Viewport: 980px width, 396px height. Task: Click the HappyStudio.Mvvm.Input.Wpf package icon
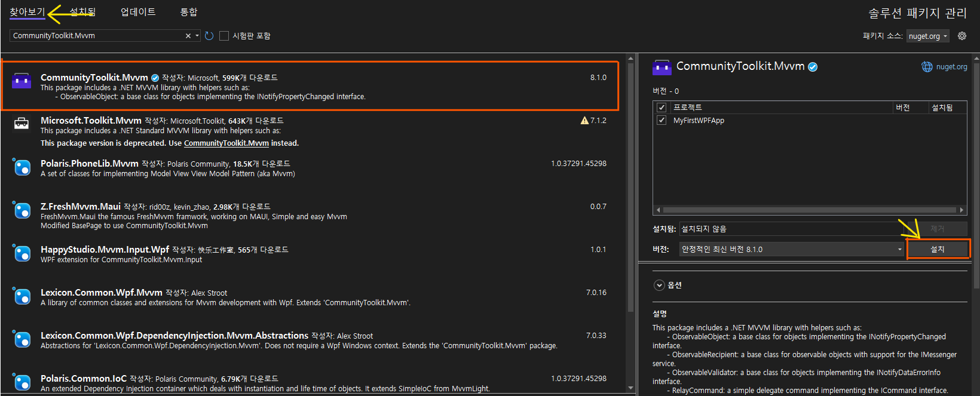coord(22,253)
